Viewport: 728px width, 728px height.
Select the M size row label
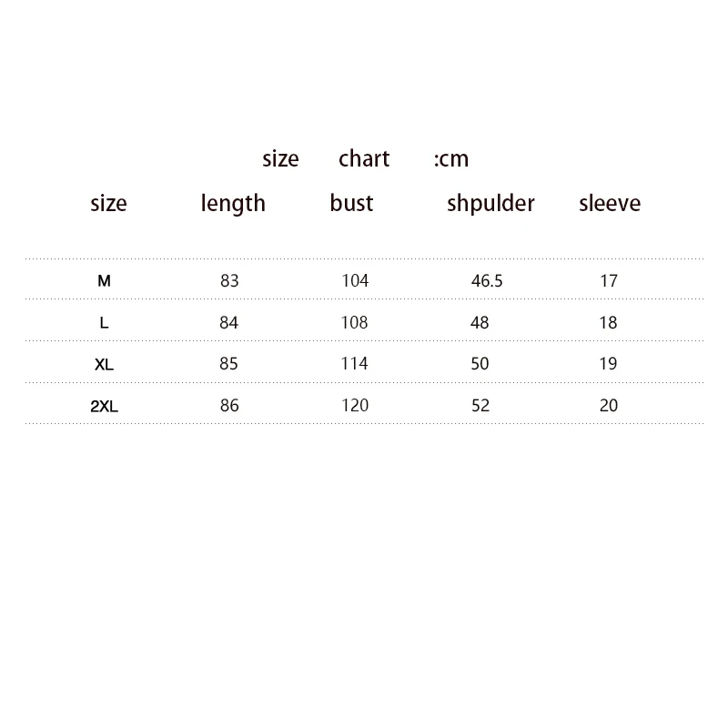[104, 281]
